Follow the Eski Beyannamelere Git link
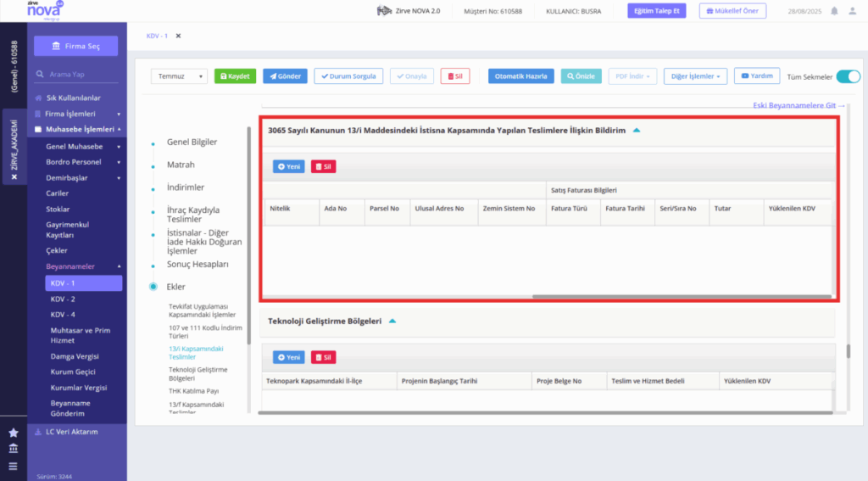868x481 pixels. click(x=798, y=105)
